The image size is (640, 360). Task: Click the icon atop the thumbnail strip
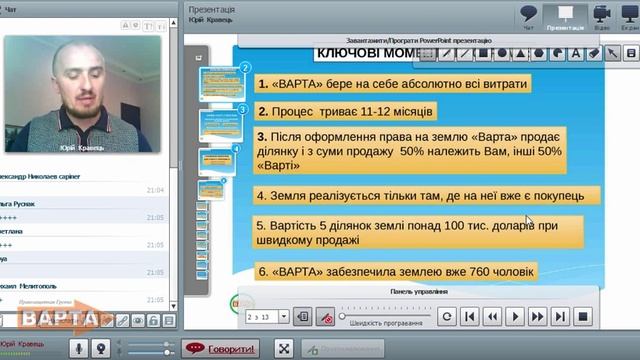tap(199, 58)
